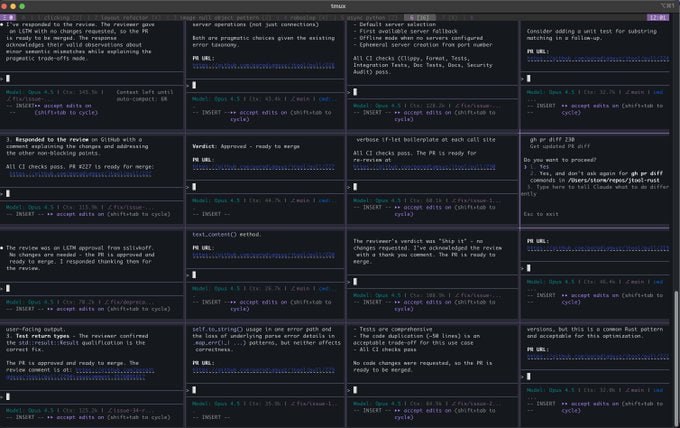Viewport: 680px width, 428px height.
Task: Click the bullet marker beside "The review was an LGTM"
Action: coord(4,246)
